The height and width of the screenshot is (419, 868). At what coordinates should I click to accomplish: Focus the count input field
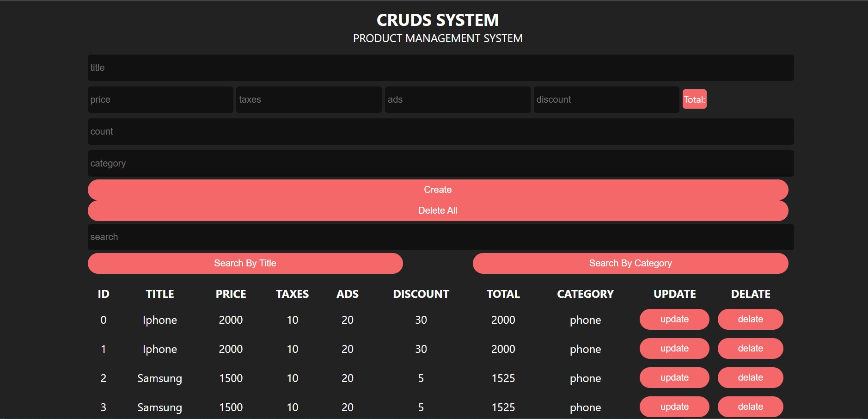[x=440, y=131]
